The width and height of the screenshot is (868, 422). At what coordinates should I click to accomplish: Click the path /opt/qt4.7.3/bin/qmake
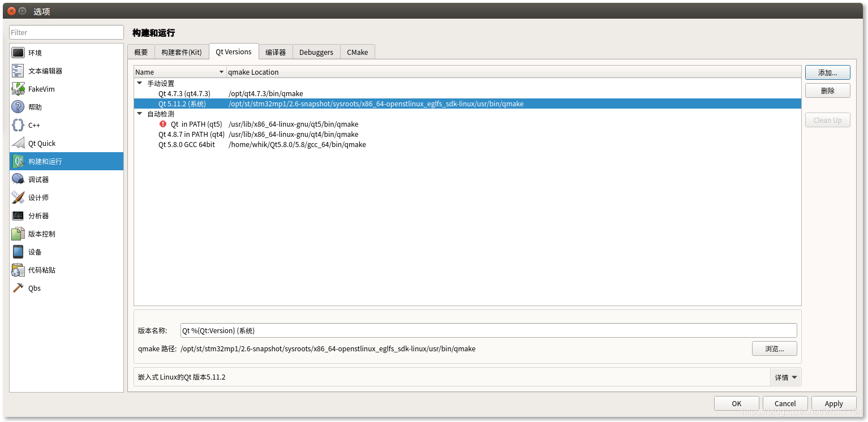tap(266, 93)
